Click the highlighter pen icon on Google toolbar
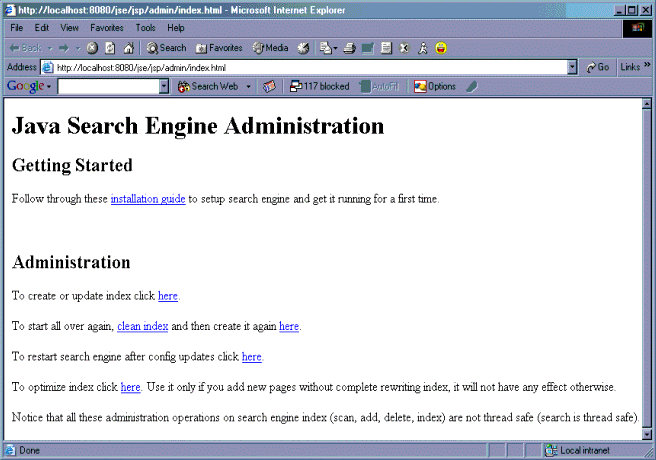Viewport: 656px width, 460px height. [x=472, y=87]
